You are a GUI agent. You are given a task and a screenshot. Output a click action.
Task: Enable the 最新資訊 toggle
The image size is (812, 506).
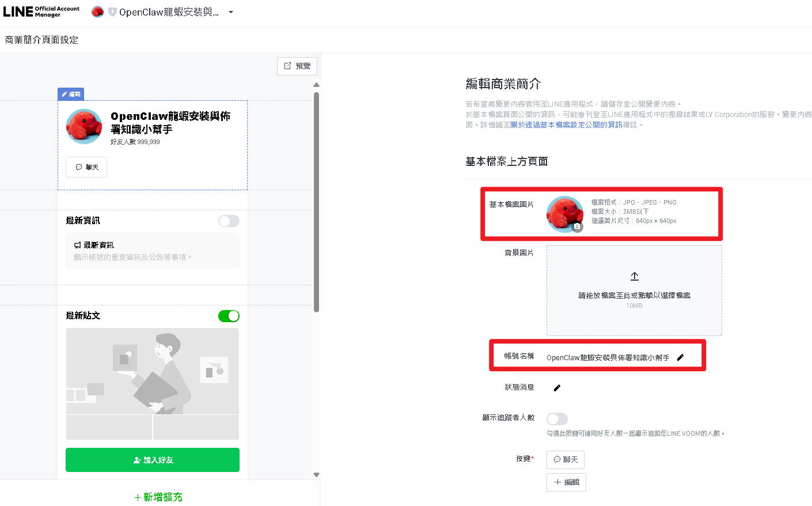(x=229, y=221)
